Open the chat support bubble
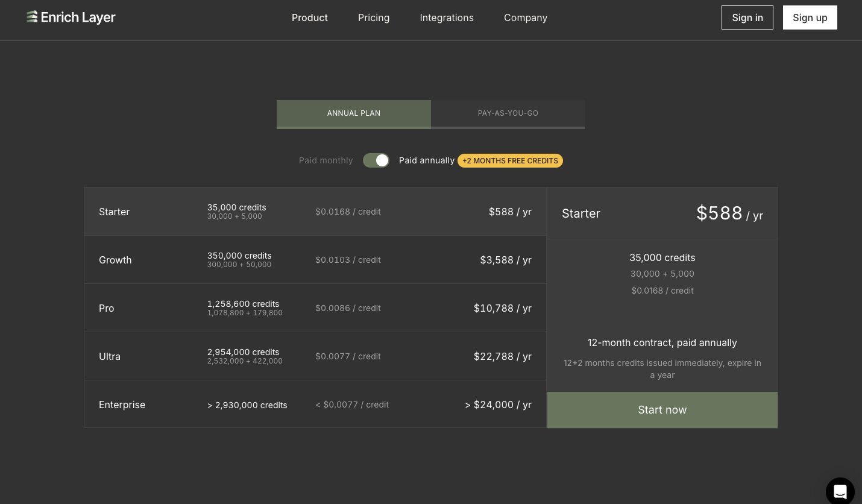This screenshot has height=504, width=862. [x=840, y=491]
